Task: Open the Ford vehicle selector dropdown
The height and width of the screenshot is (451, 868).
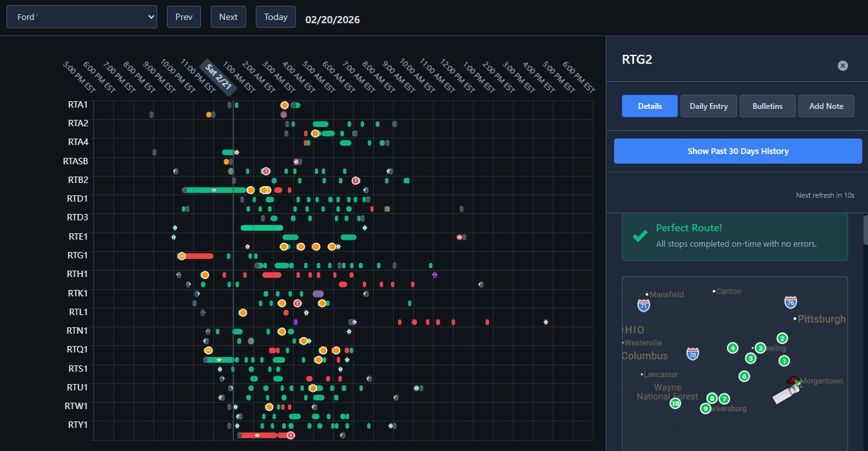Action: (x=81, y=17)
